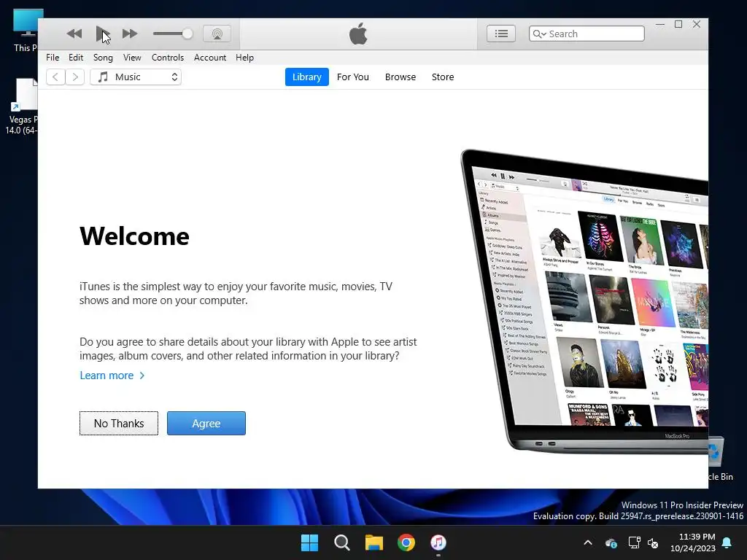Switch to the Library tab

pyautogui.click(x=307, y=77)
